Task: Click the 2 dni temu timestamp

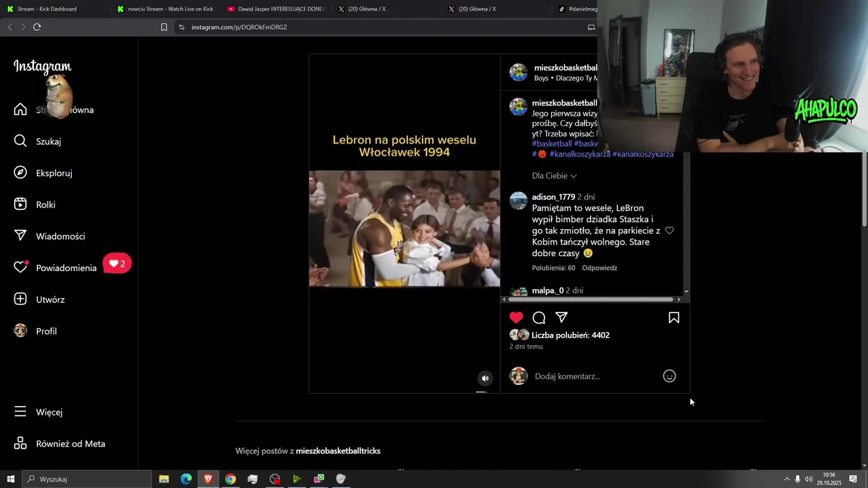Action: pos(526,346)
